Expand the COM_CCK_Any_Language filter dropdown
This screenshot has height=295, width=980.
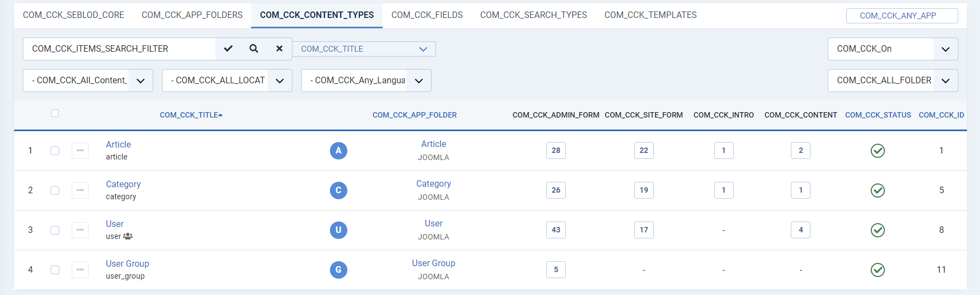coord(366,81)
